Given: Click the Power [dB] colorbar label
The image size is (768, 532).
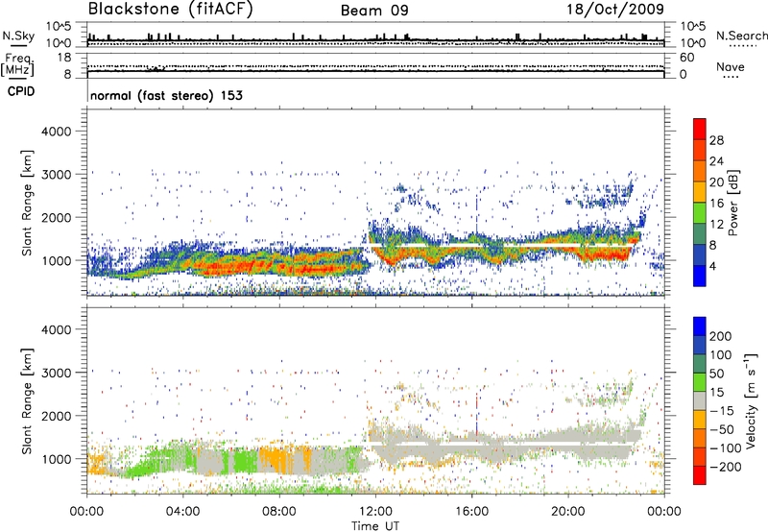Looking at the screenshot, I should (x=733, y=203).
